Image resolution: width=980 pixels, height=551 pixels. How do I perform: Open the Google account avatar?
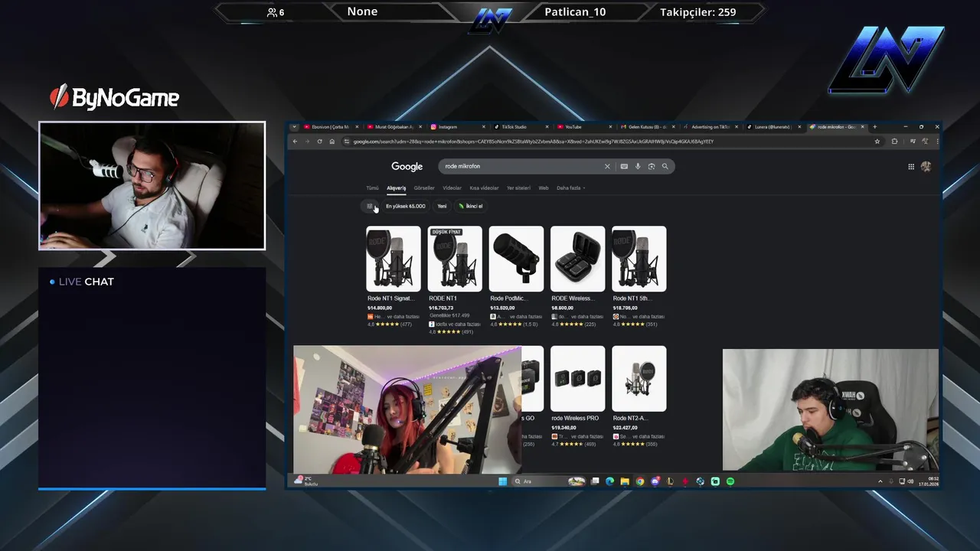926,166
